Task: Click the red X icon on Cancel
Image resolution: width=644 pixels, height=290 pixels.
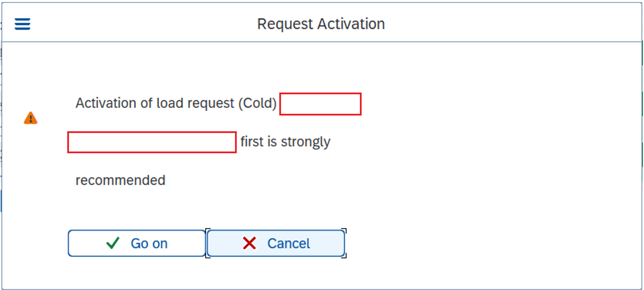Action: pos(249,243)
